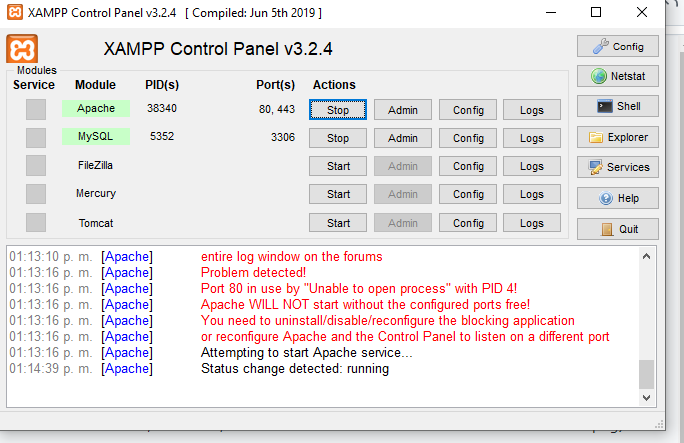The width and height of the screenshot is (684, 443).
Task: Open Apache Config menu
Action: 468,110
